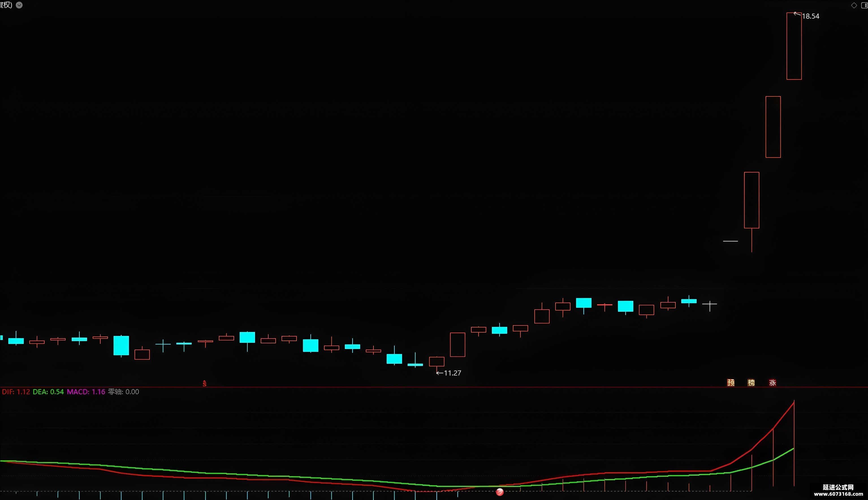Open the www.6073168.com watermark link
The width and height of the screenshot is (868, 500).
click(x=839, y=494)
